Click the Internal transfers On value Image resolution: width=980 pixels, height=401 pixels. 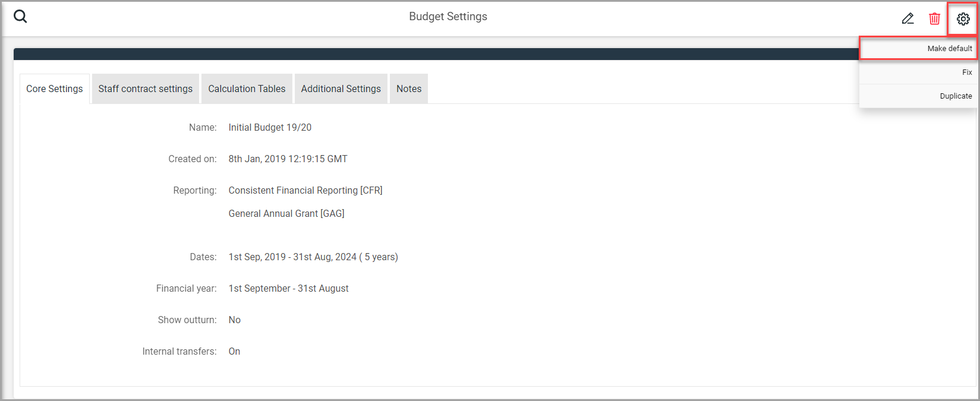tap(234, 352)
